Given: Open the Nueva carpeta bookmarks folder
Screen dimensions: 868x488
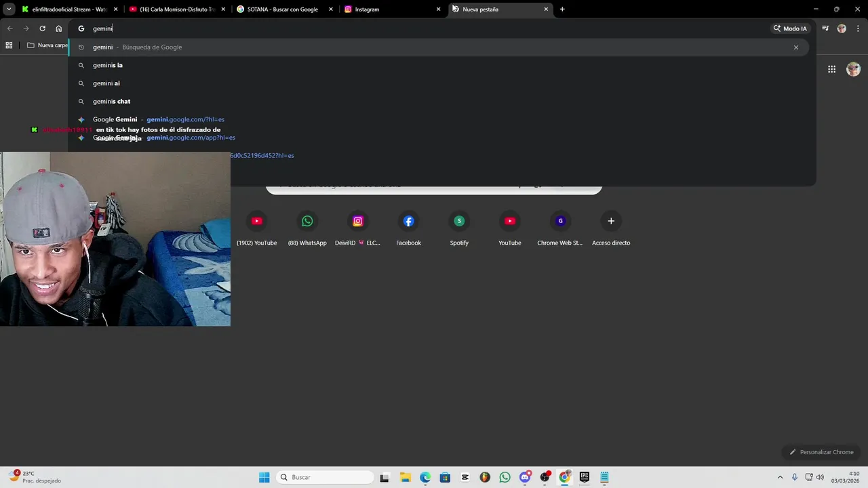Looking at the screenshot, I should (x=47, y=45).
